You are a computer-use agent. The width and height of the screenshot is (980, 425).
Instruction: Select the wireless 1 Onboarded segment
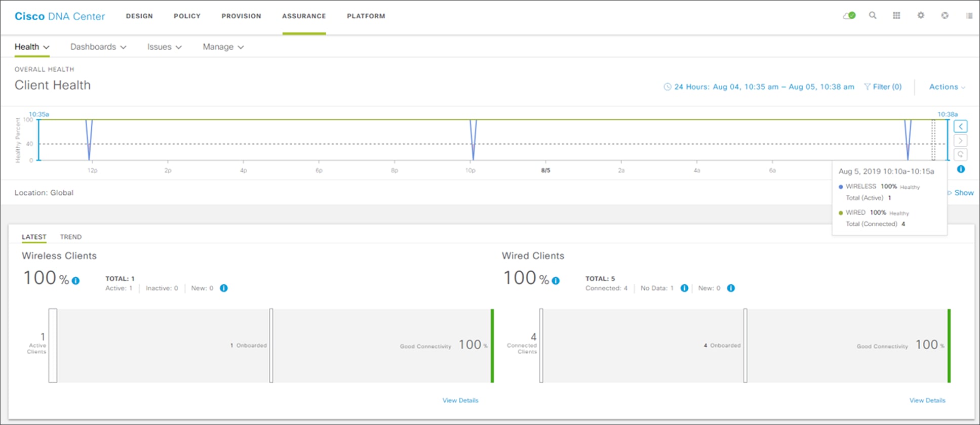coord(271,346)
